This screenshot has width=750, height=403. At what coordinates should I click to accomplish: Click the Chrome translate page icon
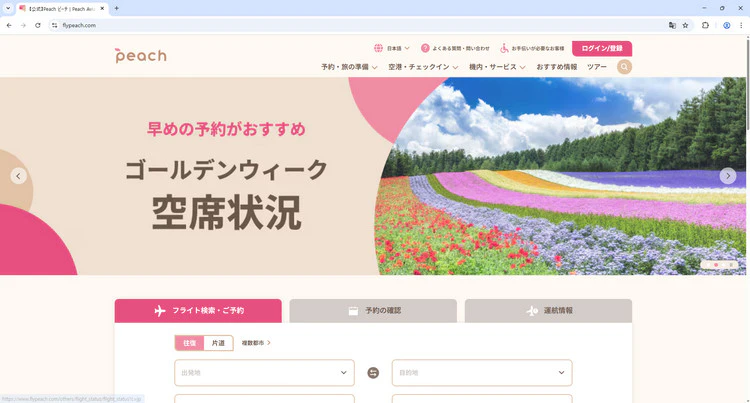pos(672,25)
